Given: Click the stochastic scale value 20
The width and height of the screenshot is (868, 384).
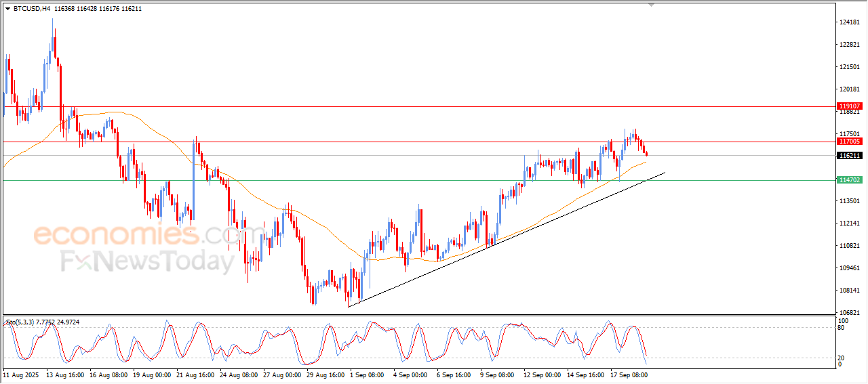Looking at the screenshot, I should [842, 358].
